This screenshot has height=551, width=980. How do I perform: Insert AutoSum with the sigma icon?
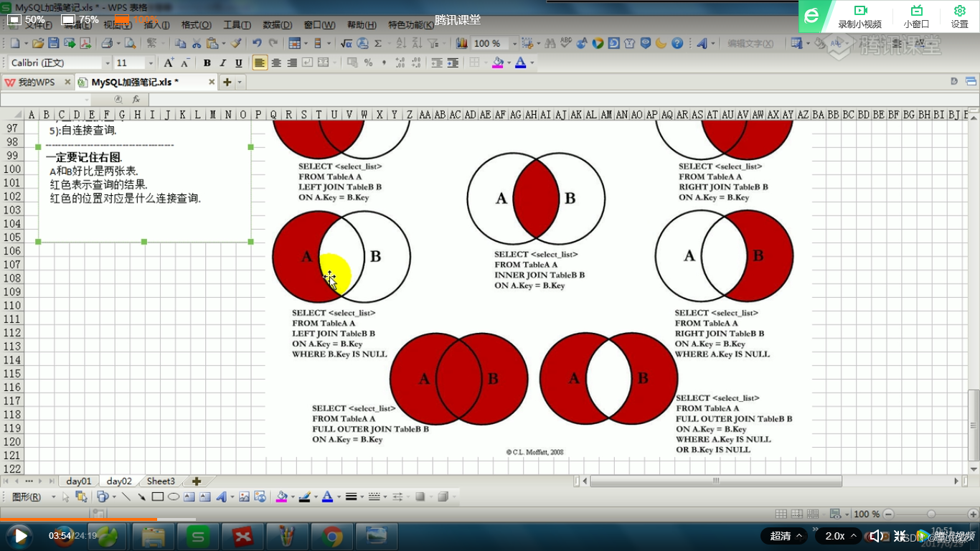[379, 44]
